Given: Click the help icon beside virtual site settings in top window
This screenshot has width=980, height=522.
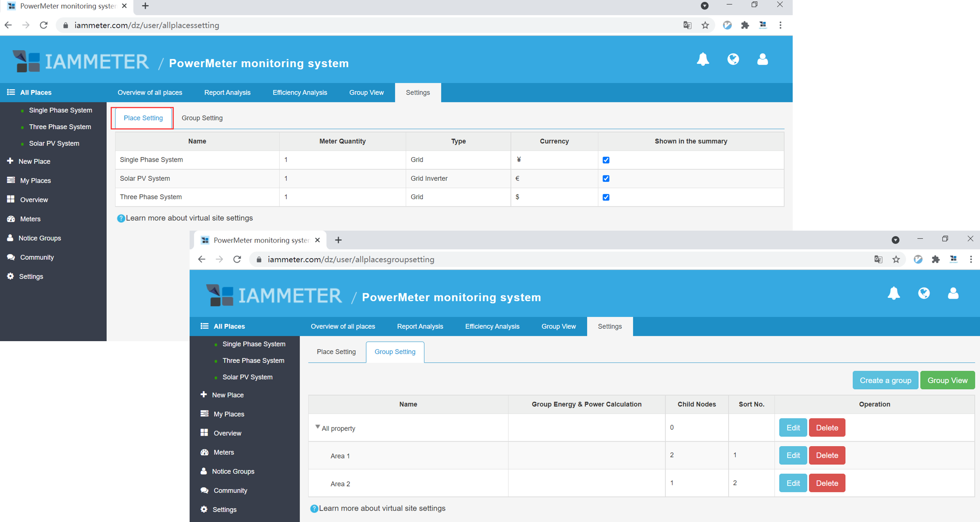Looking at the screenshot, I should coord(121,218).
